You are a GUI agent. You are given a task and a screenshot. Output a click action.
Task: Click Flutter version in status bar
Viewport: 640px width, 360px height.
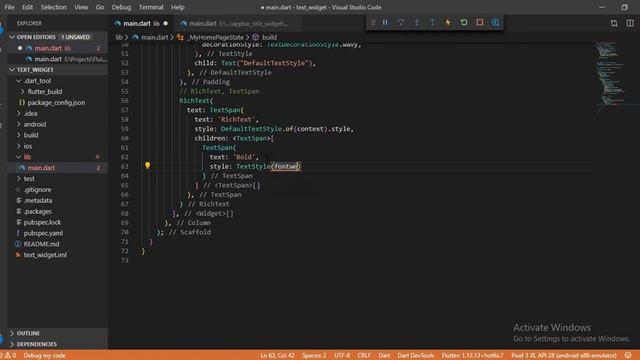click(x=472, y=356)
